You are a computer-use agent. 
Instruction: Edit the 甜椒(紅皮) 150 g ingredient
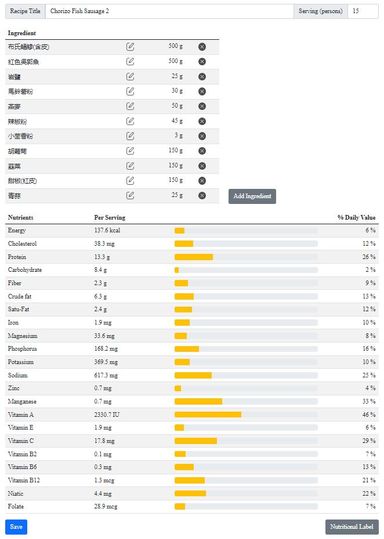point(130,181)
